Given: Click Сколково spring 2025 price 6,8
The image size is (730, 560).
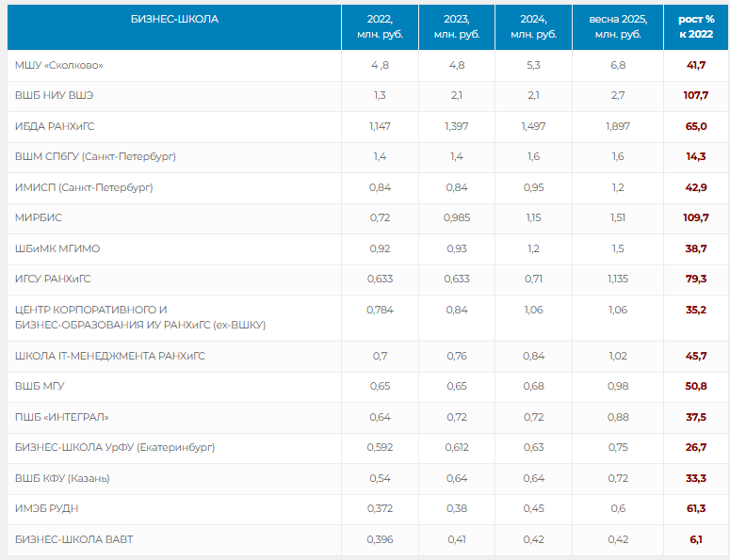Looking at the screenshot, I should click(618, 65).
